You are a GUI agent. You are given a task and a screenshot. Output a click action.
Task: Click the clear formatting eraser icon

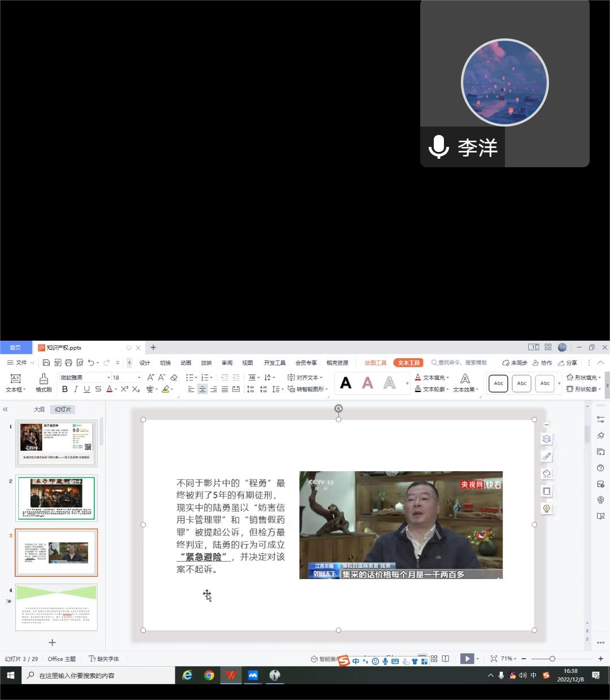tap(174, 377)
